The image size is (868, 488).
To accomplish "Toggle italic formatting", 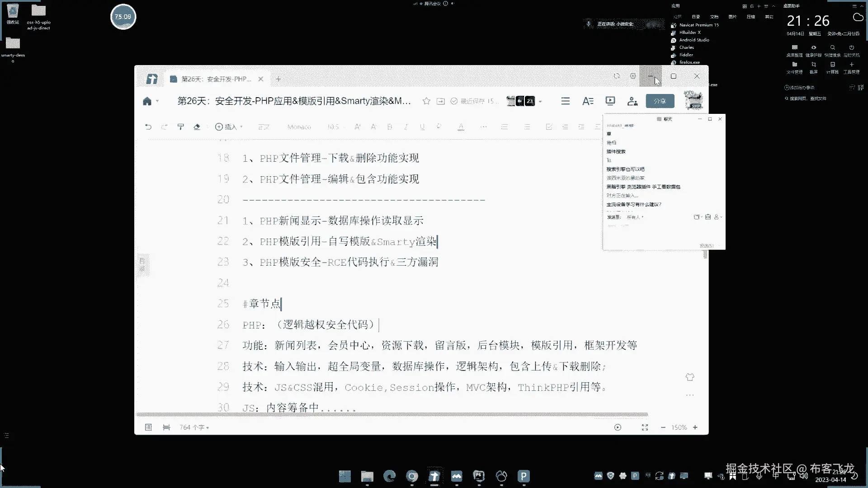I will [406, 127].
